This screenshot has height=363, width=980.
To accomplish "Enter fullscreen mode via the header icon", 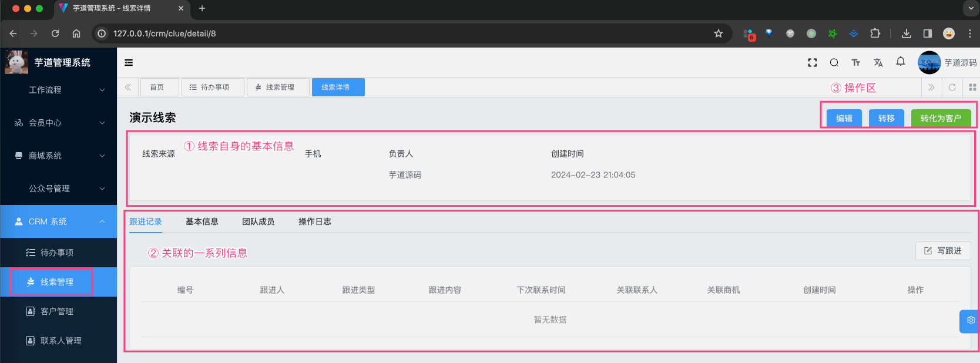I will 812,63.
